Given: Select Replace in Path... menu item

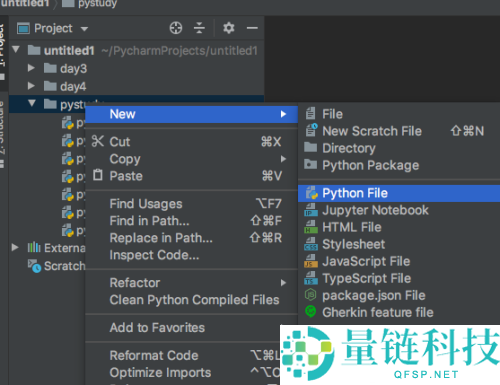Looking at the screenshot, I should (x=192, y=238).
